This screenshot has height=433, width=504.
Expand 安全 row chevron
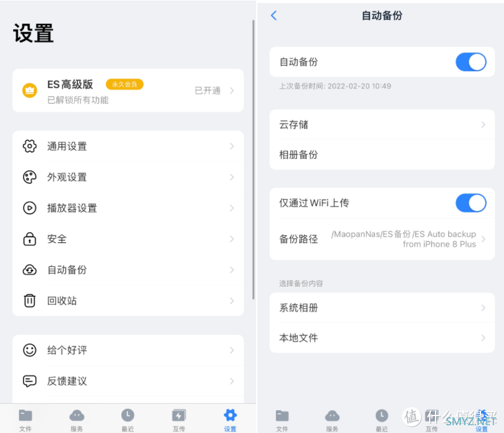[232, 239]
